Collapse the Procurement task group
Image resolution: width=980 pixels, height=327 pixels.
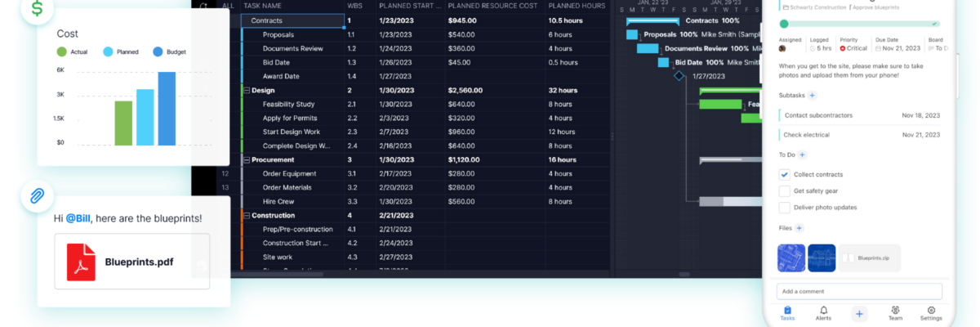point(247,159)
